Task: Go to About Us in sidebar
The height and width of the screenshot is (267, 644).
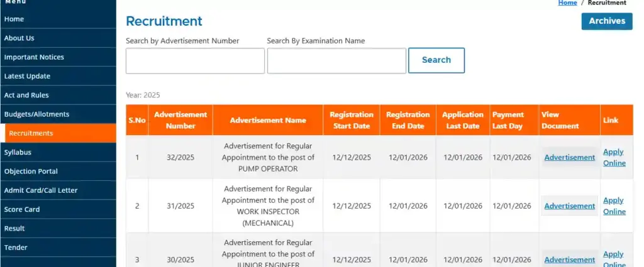Action: point(19,38)
